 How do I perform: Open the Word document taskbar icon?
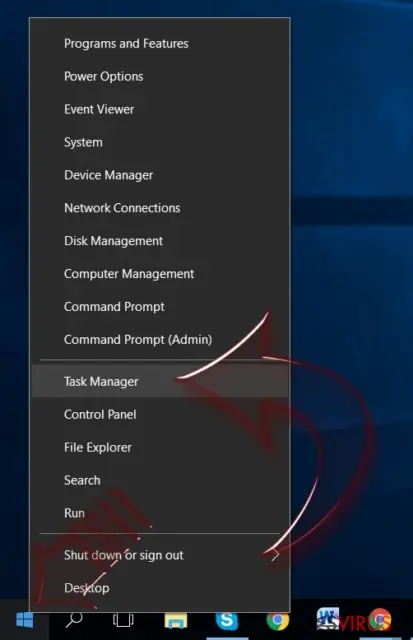pyautogui.click(x=329, y=619)
